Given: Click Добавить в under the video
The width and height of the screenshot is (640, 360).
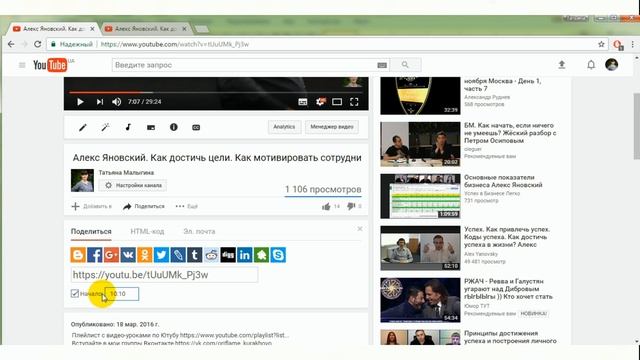Looking at the screenshot, I should pos(91,207).
